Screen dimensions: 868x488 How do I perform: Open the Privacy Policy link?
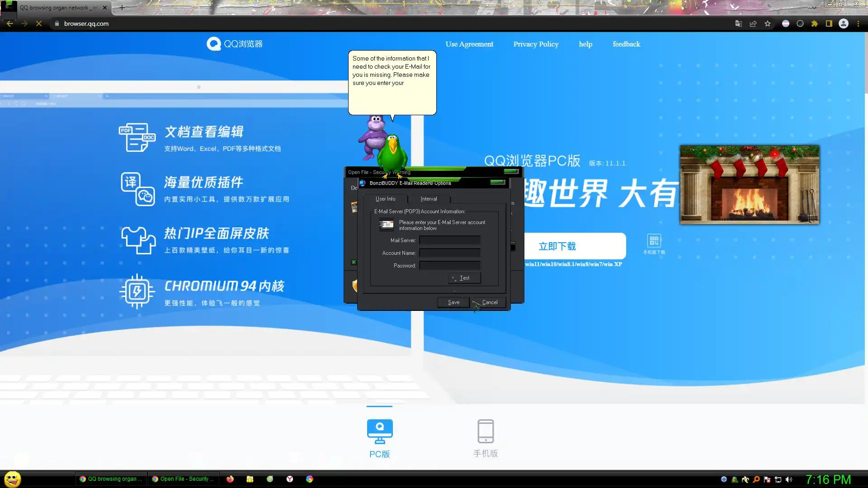[x=536, y=44]
